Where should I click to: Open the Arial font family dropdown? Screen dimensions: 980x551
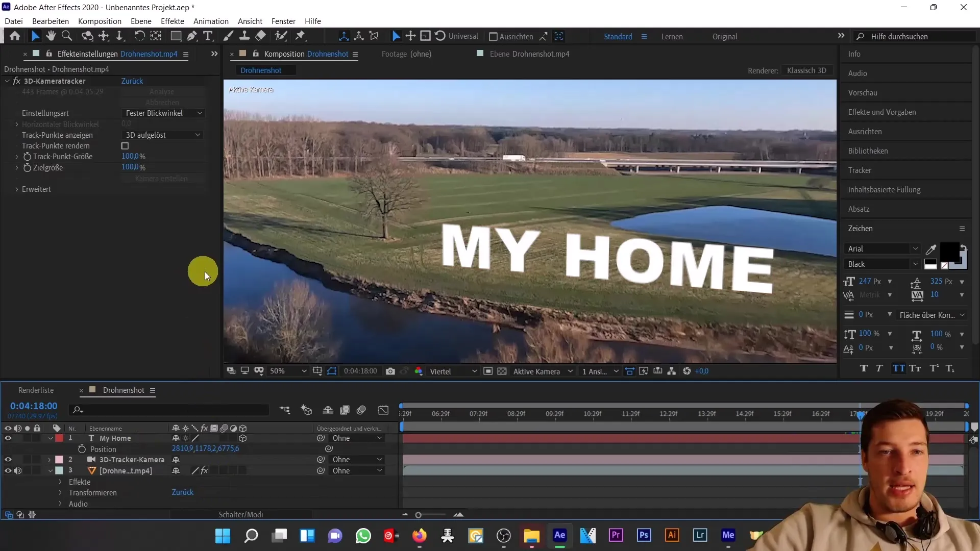(x=883, y=249)
